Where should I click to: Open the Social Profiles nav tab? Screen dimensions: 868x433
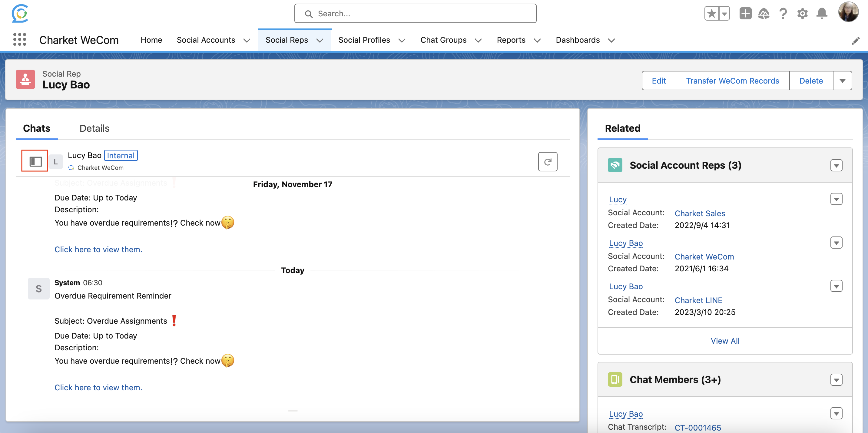[364, 40]
